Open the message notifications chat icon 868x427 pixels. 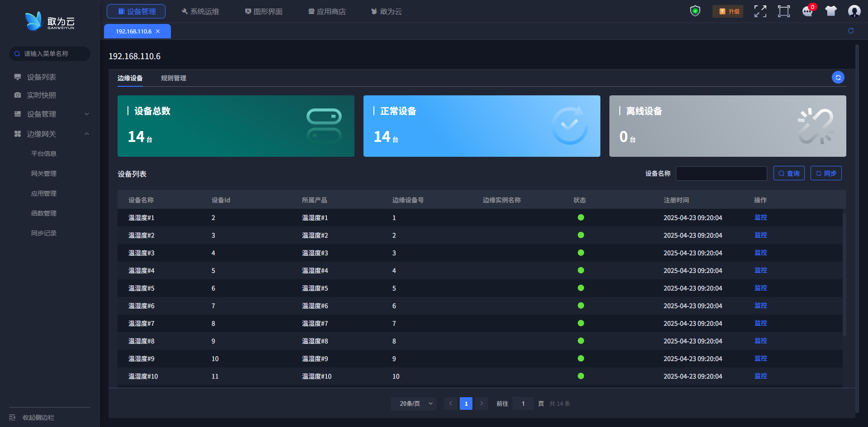pos(807,11)
